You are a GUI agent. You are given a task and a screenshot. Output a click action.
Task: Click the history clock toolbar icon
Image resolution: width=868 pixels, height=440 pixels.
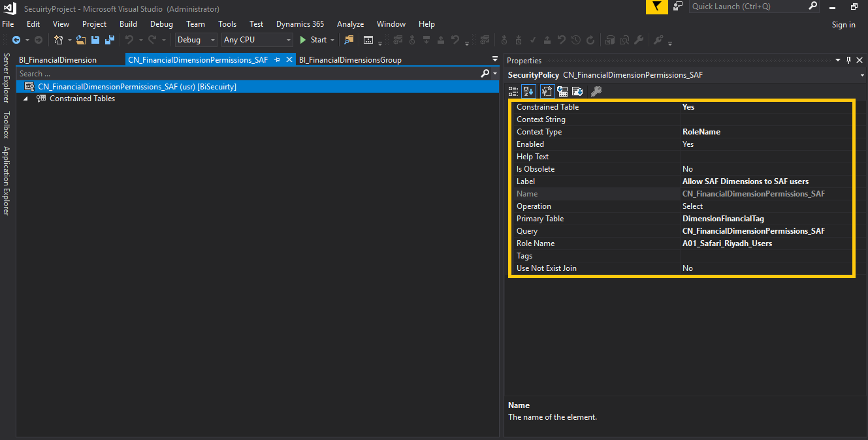coord(576,40)
